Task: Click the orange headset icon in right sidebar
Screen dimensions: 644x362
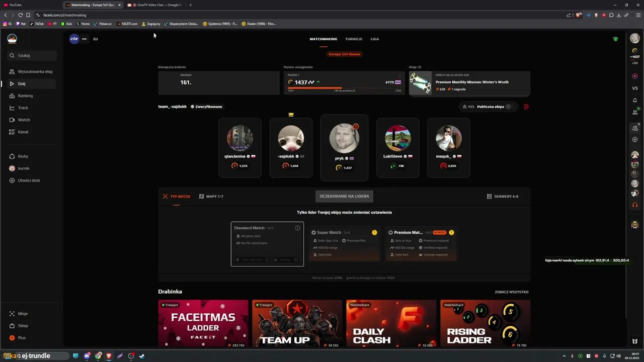Action: click(635, 205)
